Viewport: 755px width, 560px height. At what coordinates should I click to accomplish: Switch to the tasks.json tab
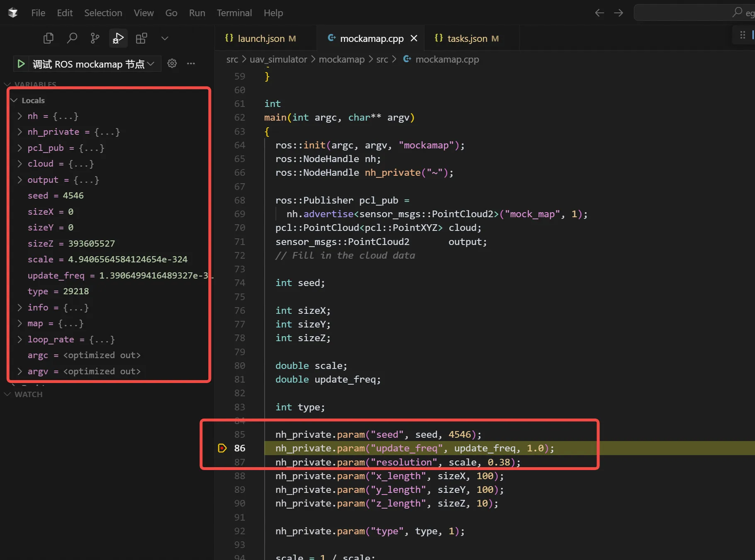pos(472,39)
